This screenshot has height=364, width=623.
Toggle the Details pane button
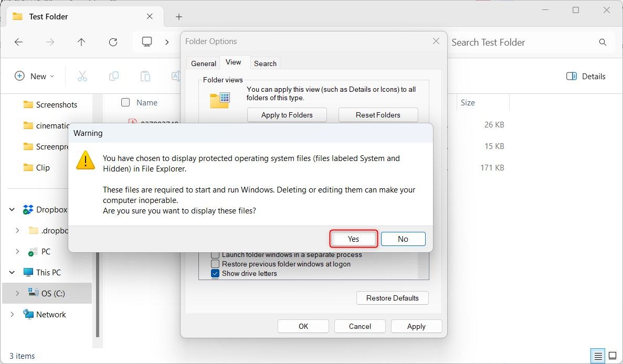tap(586, 76)
